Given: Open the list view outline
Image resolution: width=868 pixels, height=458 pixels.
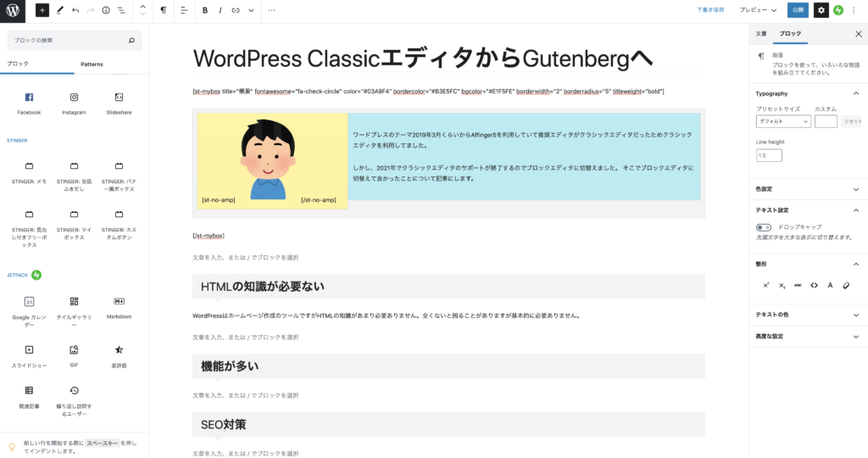Looking at the screenshot, I should (x=121, y=10).
